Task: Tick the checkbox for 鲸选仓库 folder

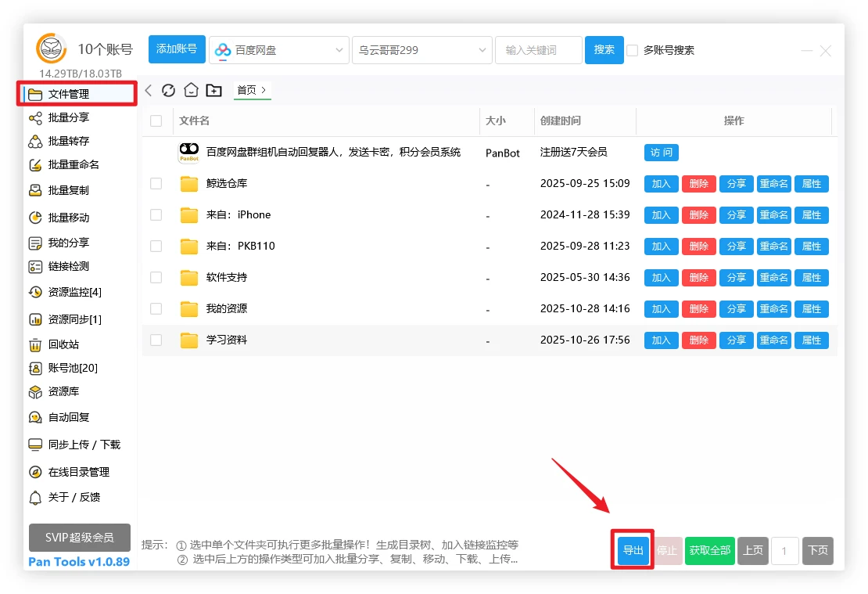Action: [156, 183]
